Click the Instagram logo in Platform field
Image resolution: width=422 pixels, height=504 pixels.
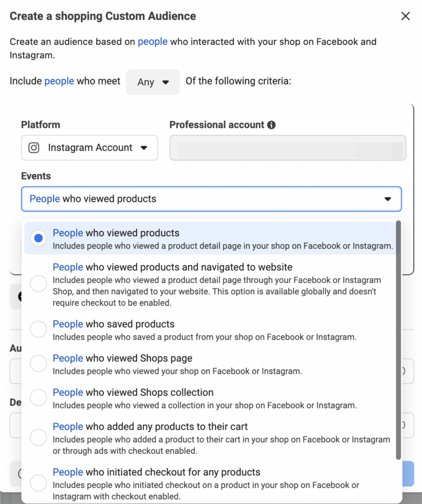pyautogui.click(x=34, y=148)
